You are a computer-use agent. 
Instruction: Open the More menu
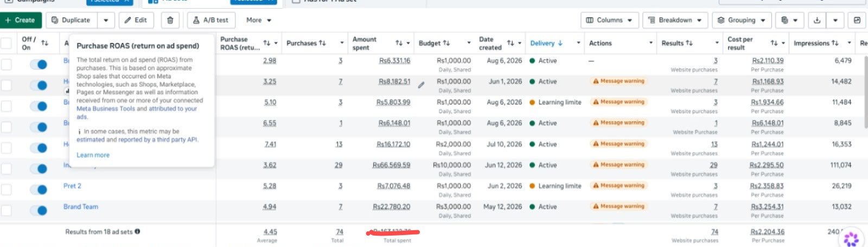[x=259, y=20]
